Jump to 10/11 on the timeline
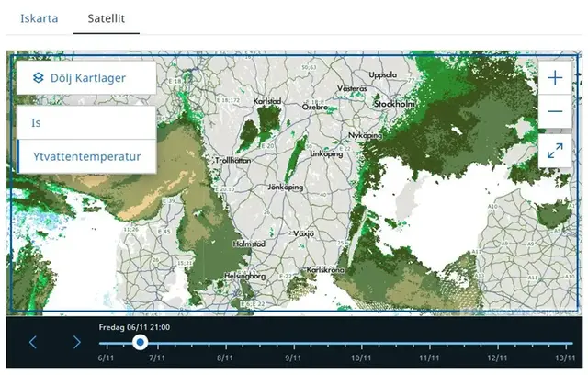The image size is (588, 375). point(361,358)
